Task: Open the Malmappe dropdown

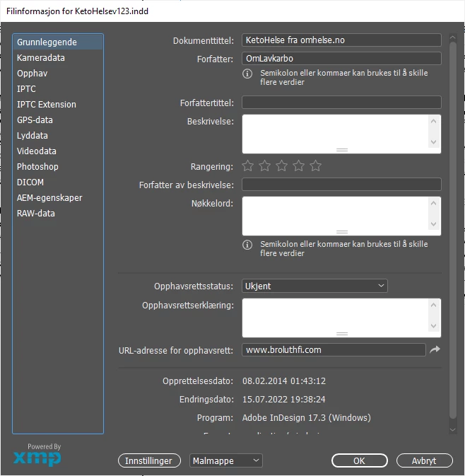Action: [225, 460]
